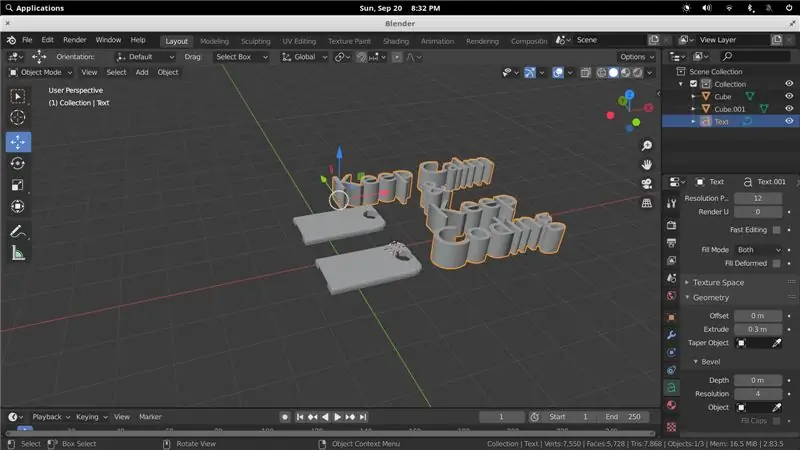This screenshot has height=450, width=800.
Task: Hide the Text object in outliner
Action: (789, 121)
